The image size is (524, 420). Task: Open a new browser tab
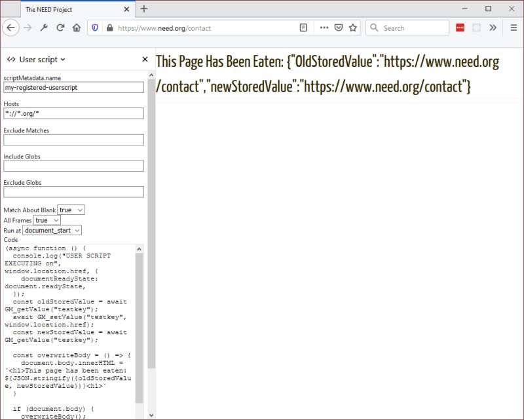coord(143,9)
